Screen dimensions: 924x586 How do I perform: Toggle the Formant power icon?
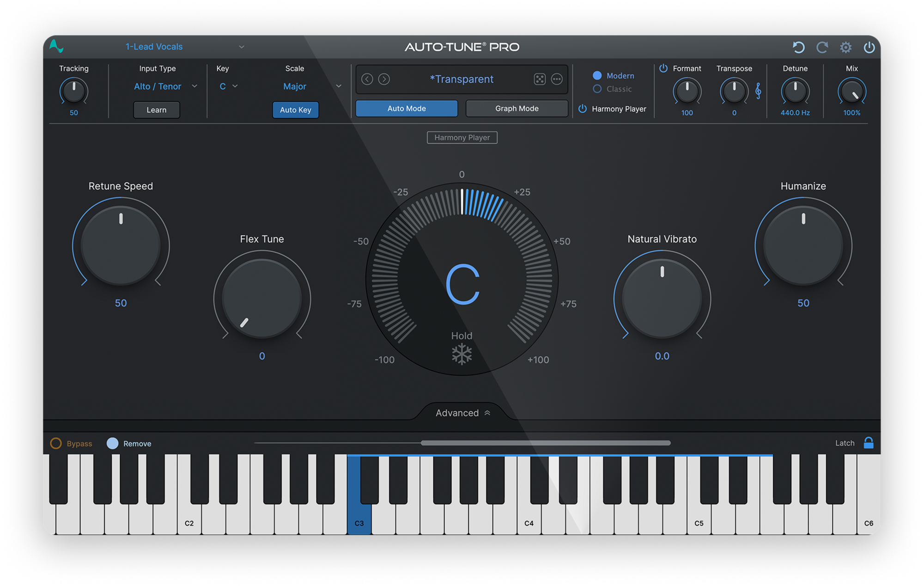click(x=663, y=68)
